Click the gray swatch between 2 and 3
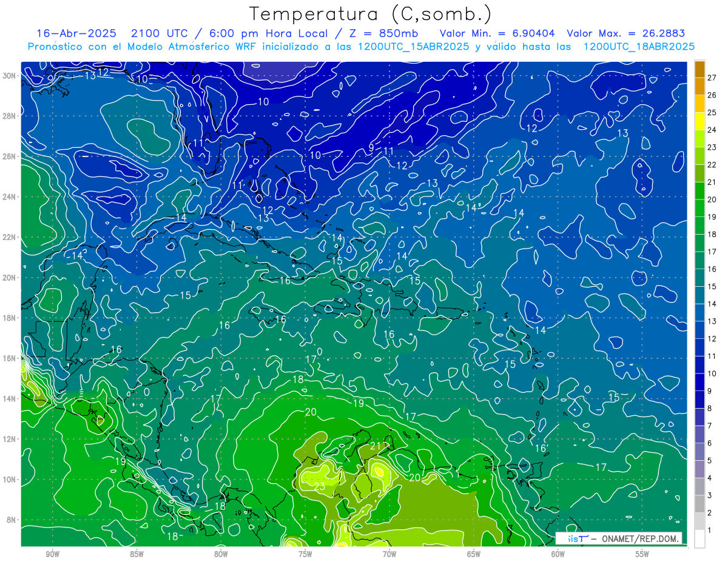 point(699,504)
